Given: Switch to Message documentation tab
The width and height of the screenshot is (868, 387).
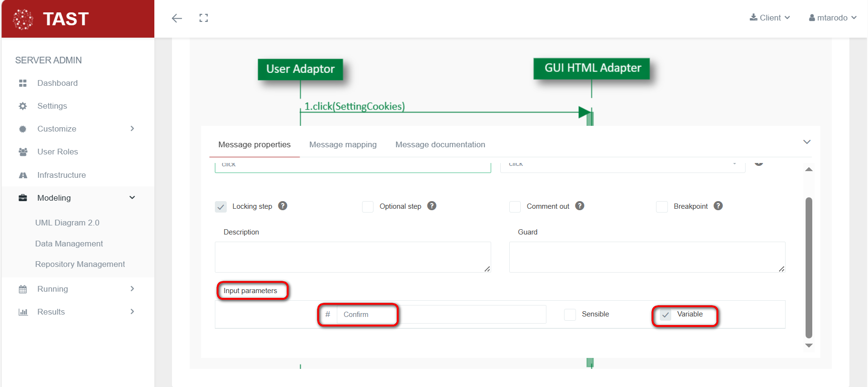Looking at the screenshot, I should [440, 144].
